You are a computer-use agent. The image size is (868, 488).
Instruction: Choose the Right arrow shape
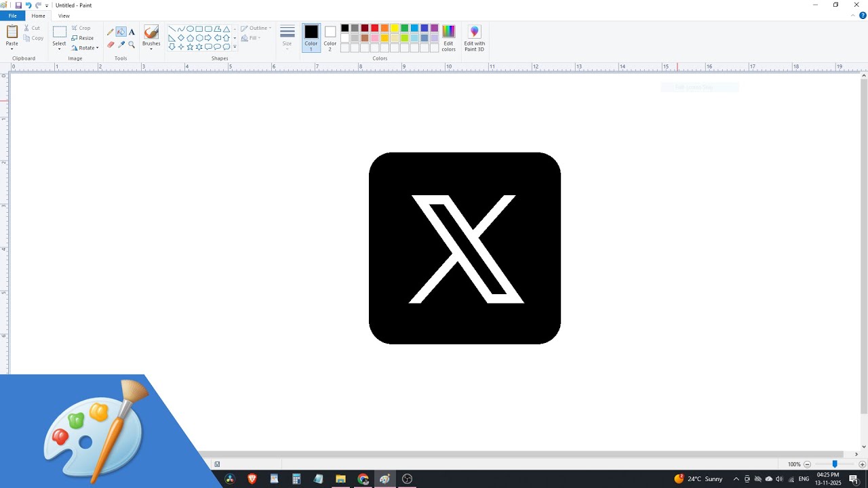click(208, 38)
